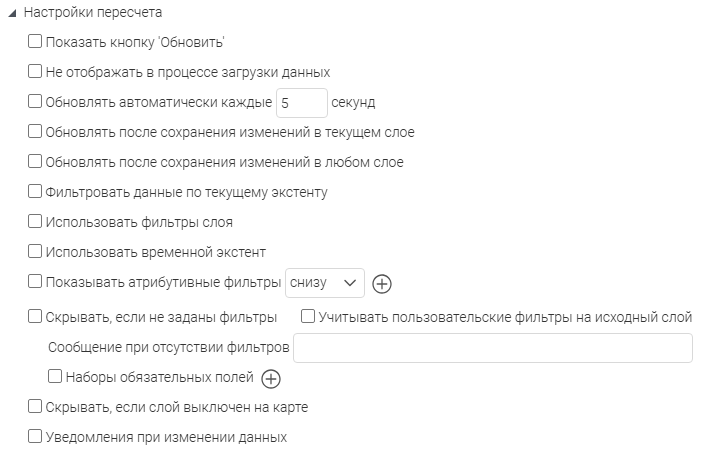This screenshot has width=701, height=450.
Task: Check 'Обновлять автоматически каждые' option
Action: (36, 102)
